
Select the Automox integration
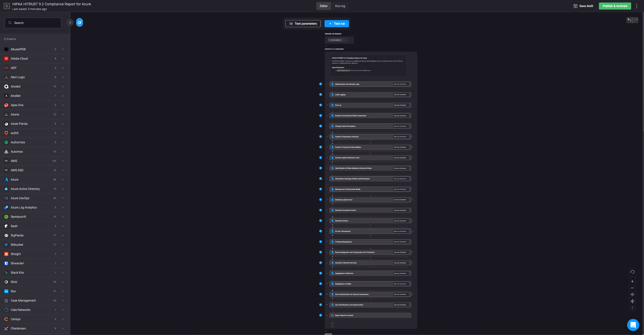34,152
